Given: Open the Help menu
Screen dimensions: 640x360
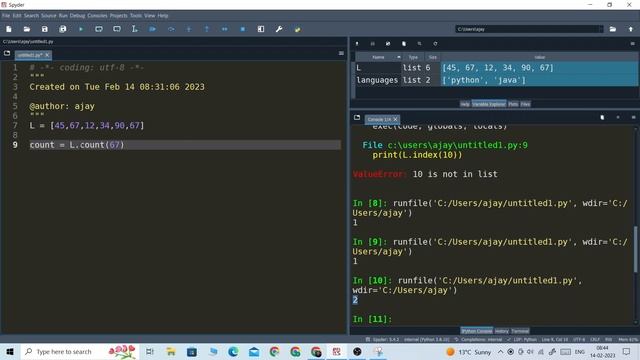Looking at the screenshot, I should click(x=163, y=16).
